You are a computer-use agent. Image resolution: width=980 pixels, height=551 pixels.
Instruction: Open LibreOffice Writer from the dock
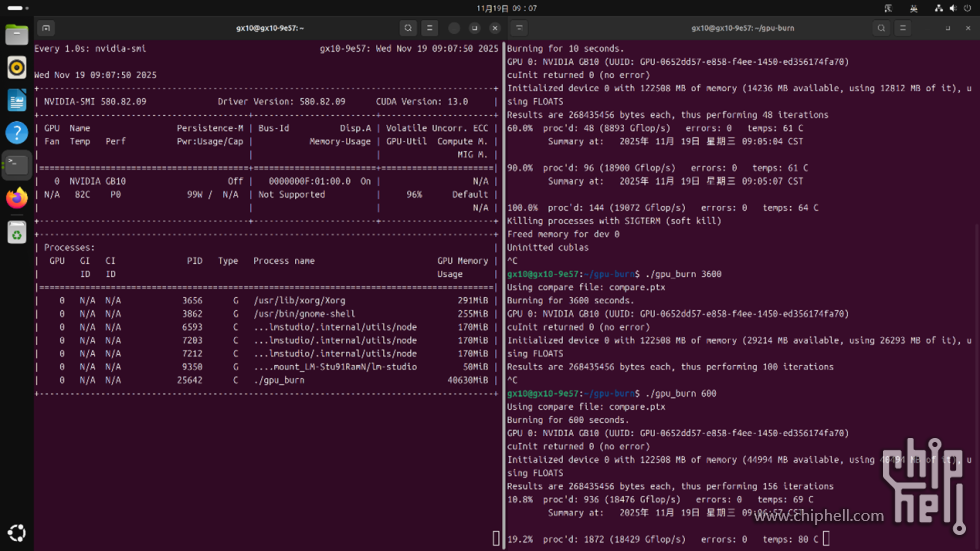click(x=16, y=100)
